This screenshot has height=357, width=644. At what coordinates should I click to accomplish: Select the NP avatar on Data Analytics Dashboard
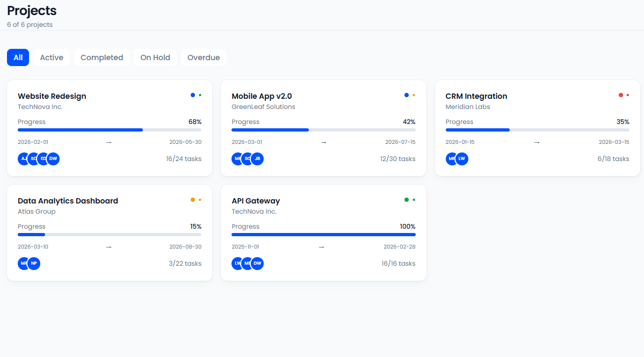click(33, 263)
